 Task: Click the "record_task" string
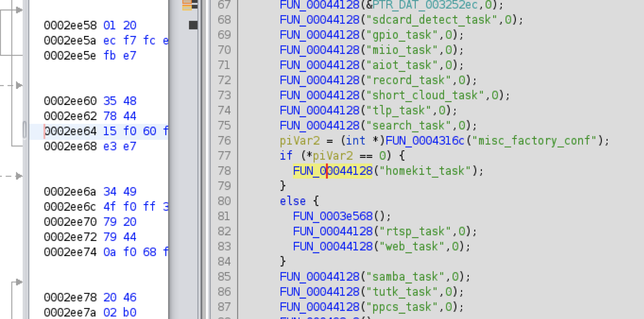[409, 80]
